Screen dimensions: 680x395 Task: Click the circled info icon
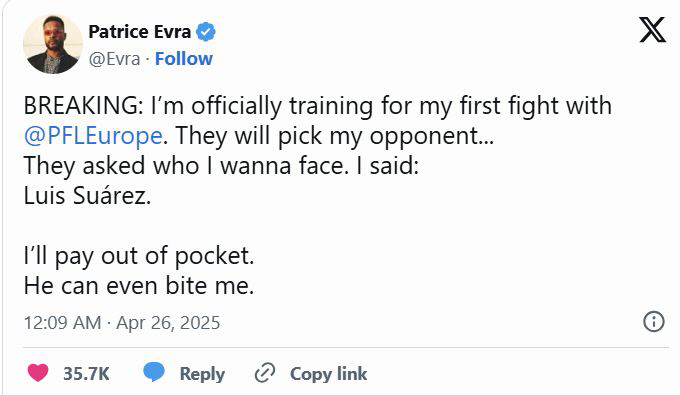click(653, 322)
